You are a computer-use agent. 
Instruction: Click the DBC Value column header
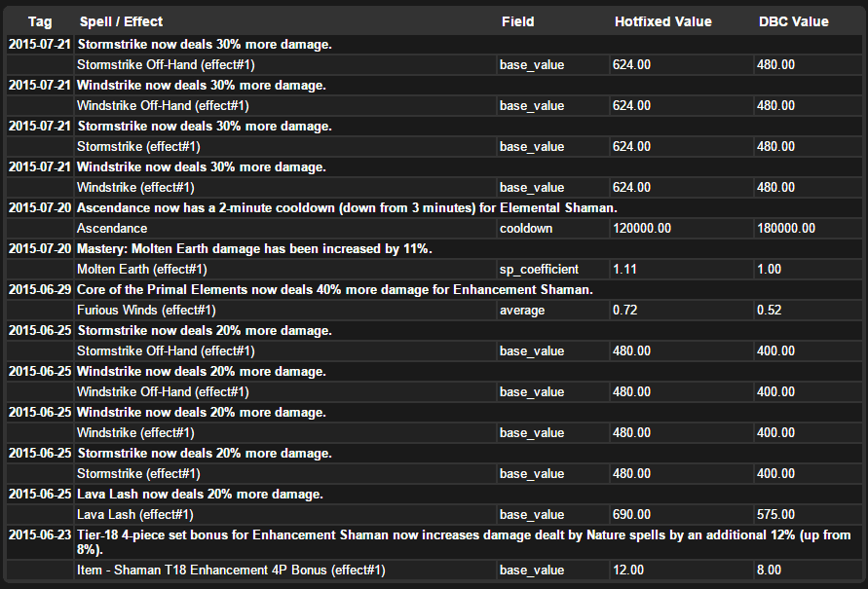(793, 22)
